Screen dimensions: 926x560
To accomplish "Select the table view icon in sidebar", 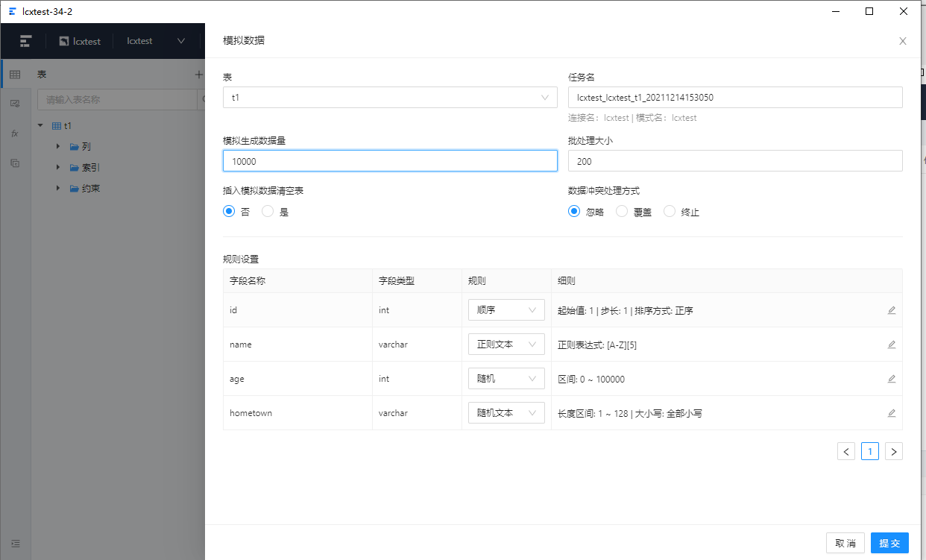I will [15, 74].
